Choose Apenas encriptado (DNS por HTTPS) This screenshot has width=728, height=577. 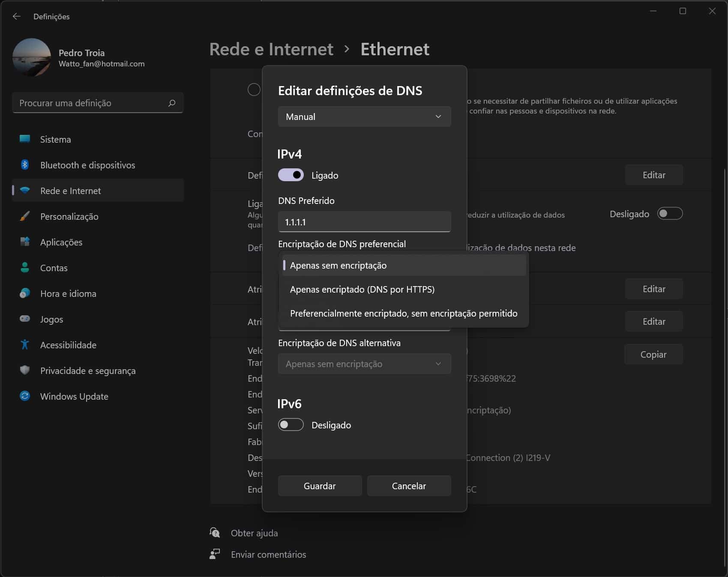tap(362, 290)
